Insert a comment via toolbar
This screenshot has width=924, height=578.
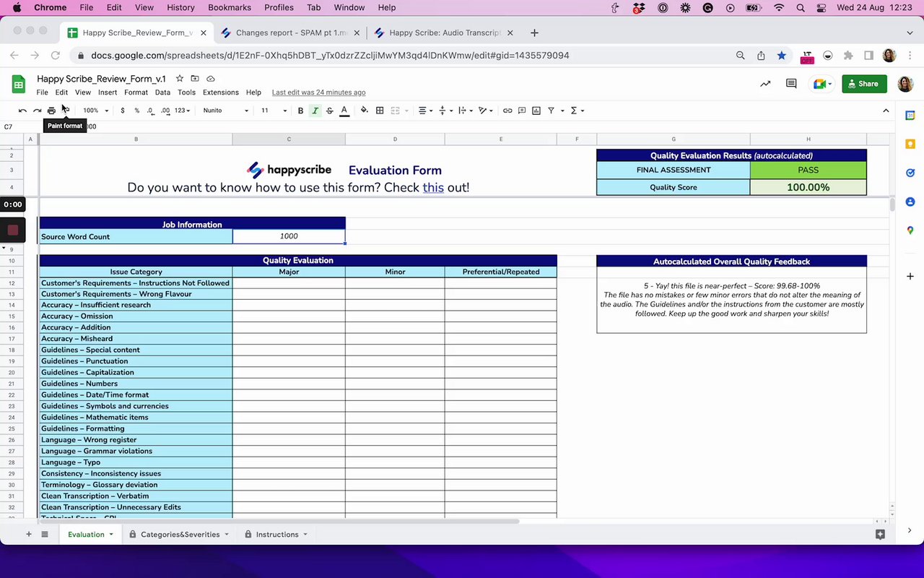click(x=522, y=111)
